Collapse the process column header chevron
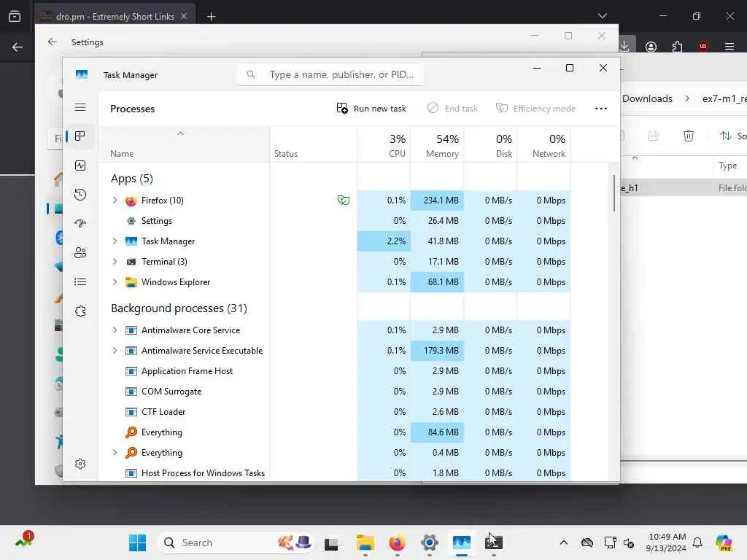 point(180,134)
